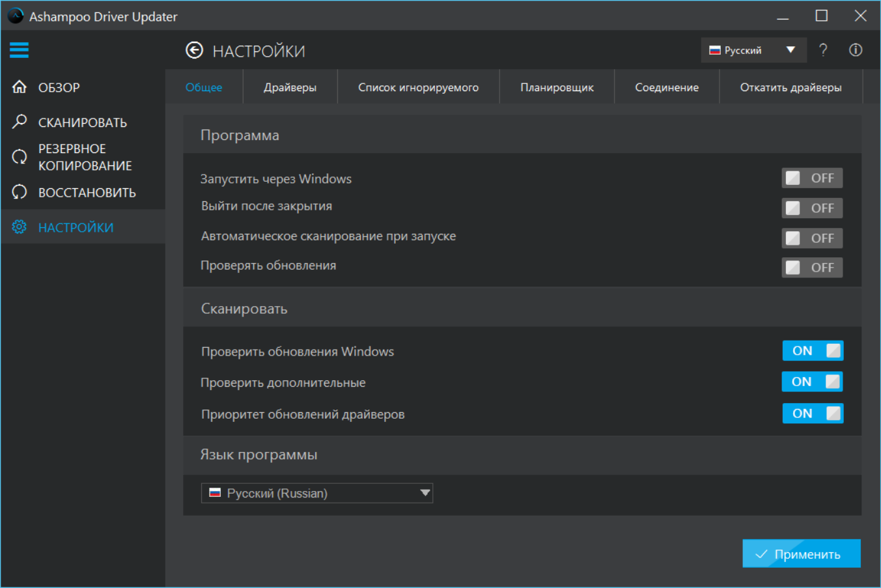Click the Ashampoo Driver Updater window title

coord(103,16)
